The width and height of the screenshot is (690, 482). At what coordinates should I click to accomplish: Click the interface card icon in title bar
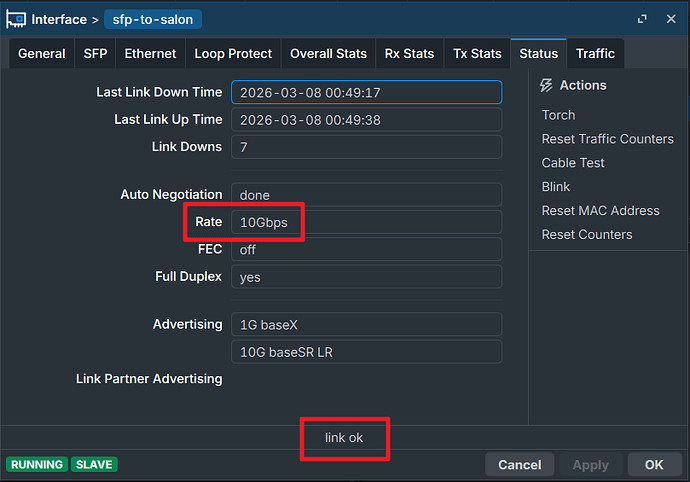tap(16, 19)
